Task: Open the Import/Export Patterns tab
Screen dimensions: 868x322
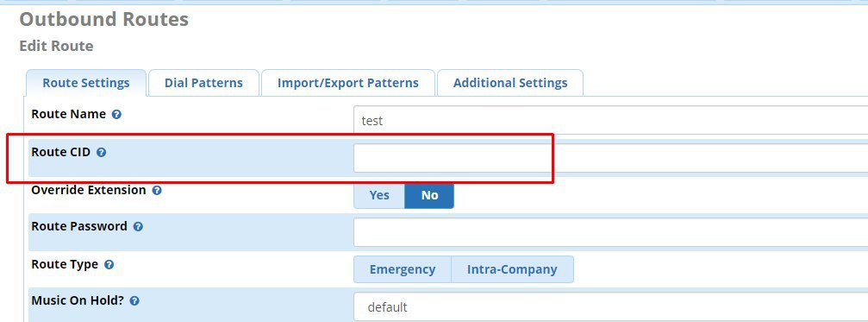Action: pos(348,83)
